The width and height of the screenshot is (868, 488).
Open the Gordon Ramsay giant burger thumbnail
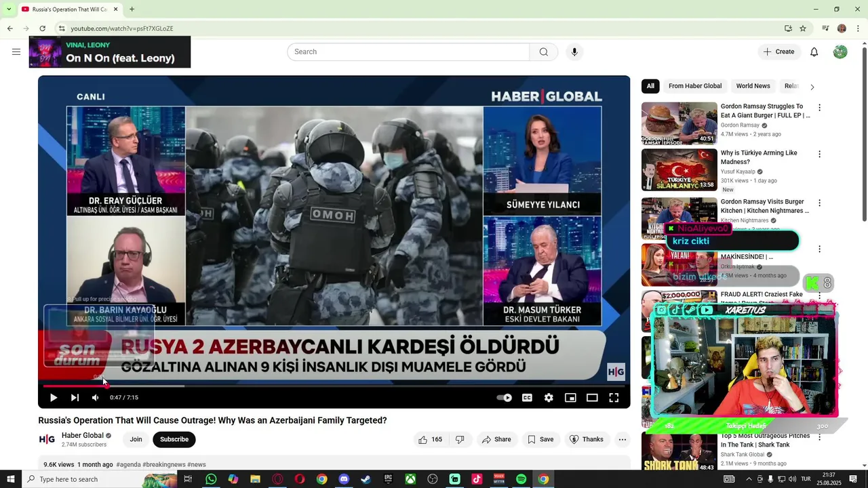(679, 123)
